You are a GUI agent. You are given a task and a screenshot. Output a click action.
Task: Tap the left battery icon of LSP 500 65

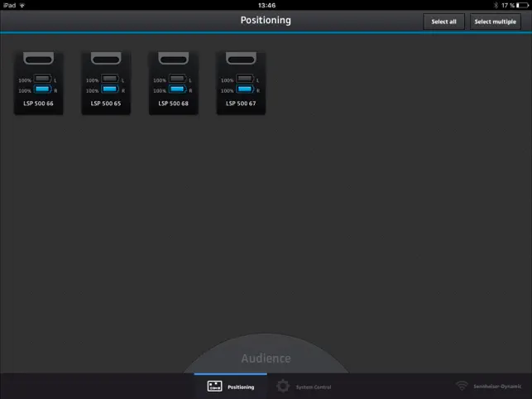110,79
